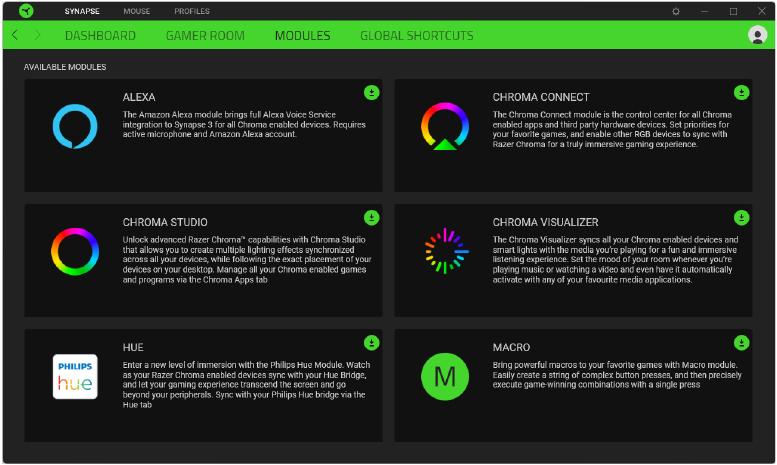The height and width of the screenshot is (465, 777).
Task: Click the Chroma Visualizer description text
Action: click(615, 259)
